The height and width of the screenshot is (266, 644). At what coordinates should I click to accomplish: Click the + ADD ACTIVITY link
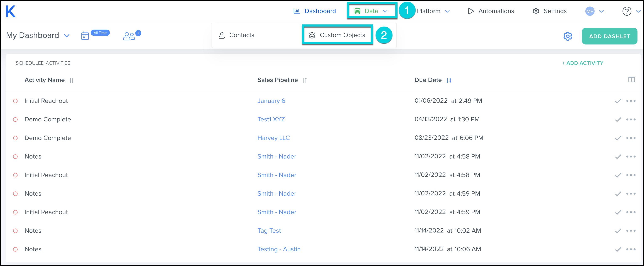(583, 63)
